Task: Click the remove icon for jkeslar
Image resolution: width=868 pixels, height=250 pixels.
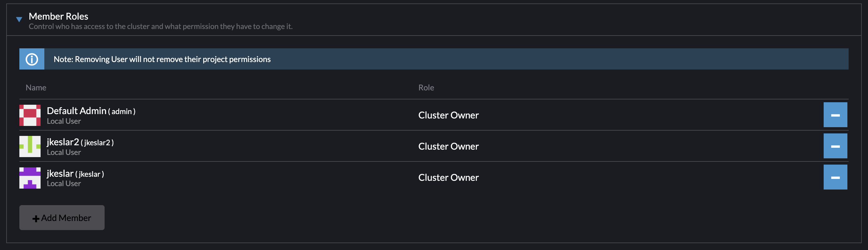Action: [835, 177]
